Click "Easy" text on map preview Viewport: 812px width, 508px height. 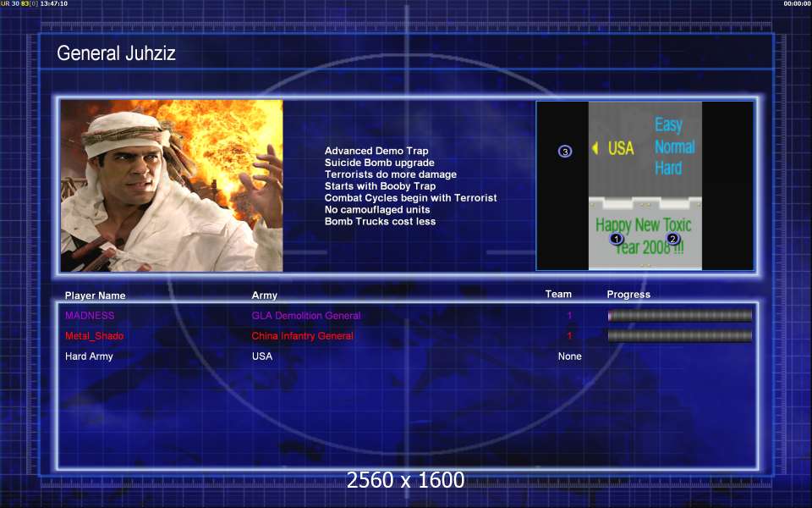point(668,124)
